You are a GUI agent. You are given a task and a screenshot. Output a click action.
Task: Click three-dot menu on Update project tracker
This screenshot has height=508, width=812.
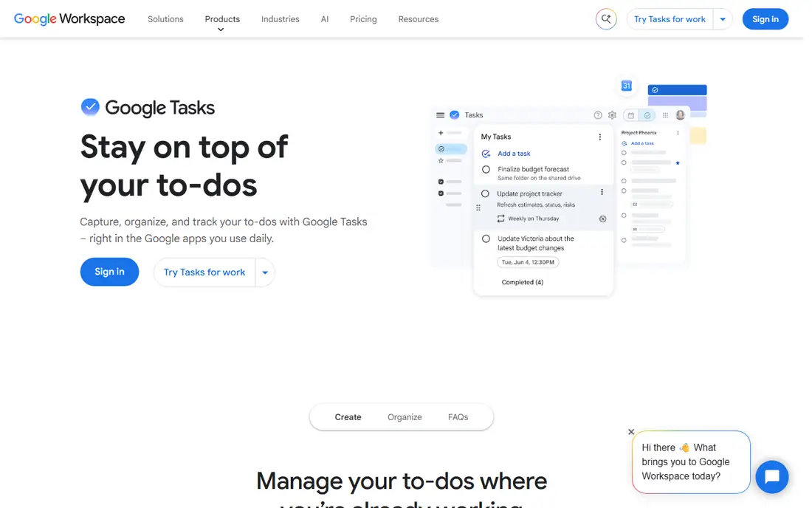(602, 192)
